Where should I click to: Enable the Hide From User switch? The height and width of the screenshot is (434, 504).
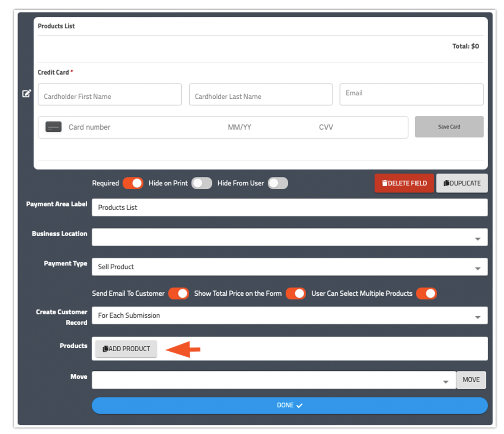[278, 183]
